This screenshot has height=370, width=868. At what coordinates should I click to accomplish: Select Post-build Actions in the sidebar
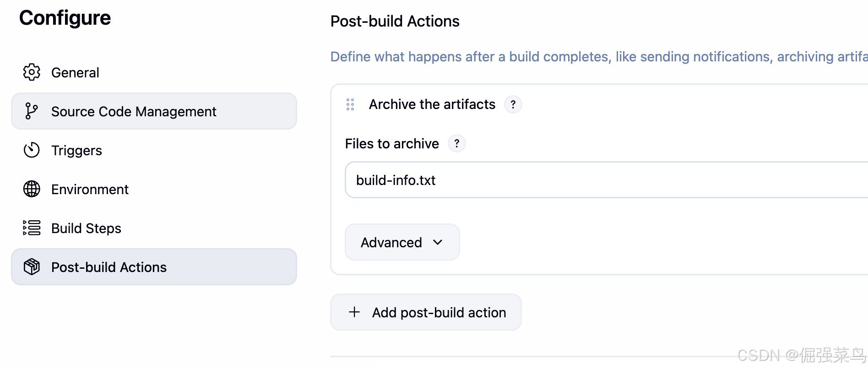pos(109,267)
